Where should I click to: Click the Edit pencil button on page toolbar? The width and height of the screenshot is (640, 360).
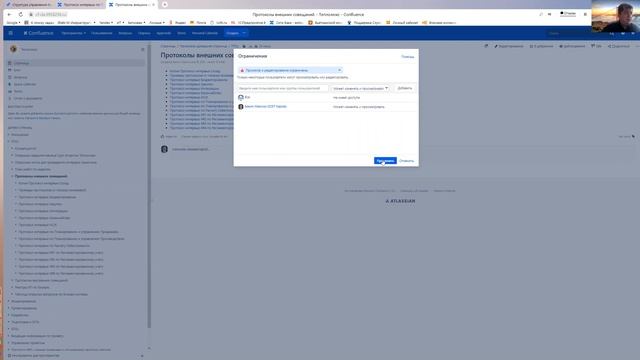[x=509, y=46]
